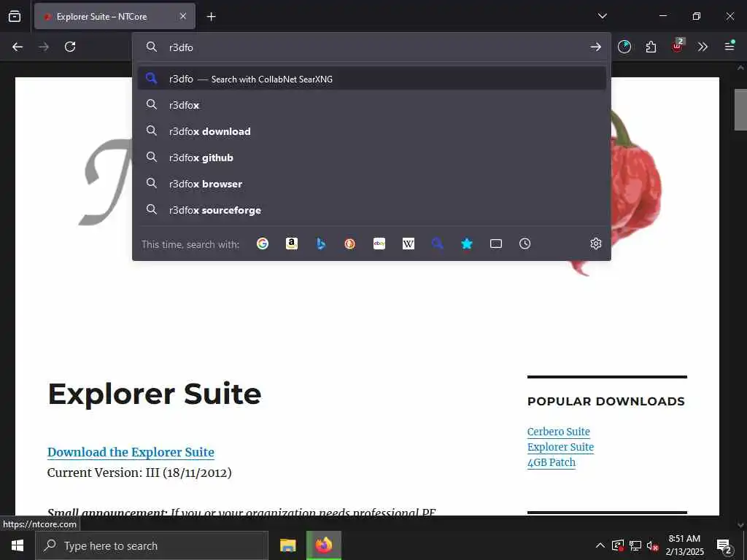Viewport: 747px width, 560px height.
Task: Choose the 'r3dfox browser' suggestion
Action: (371, 183)
